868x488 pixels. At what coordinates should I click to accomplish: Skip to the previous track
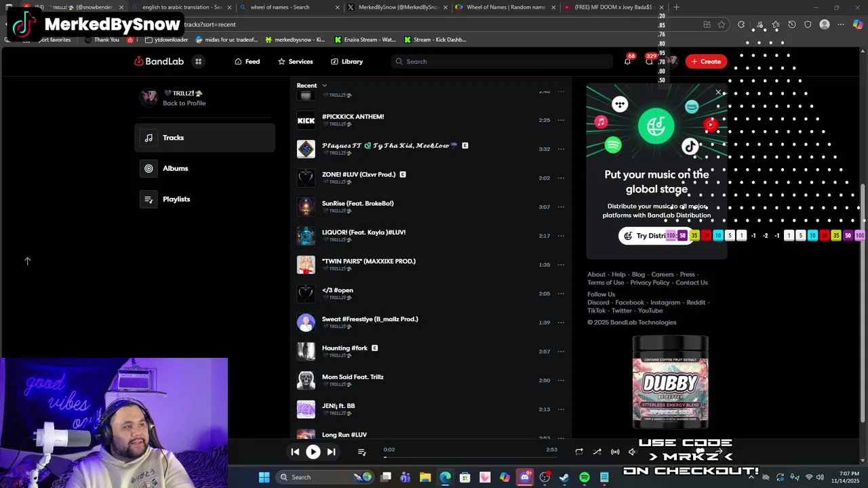pyautogui.click(x=295, y=451)
